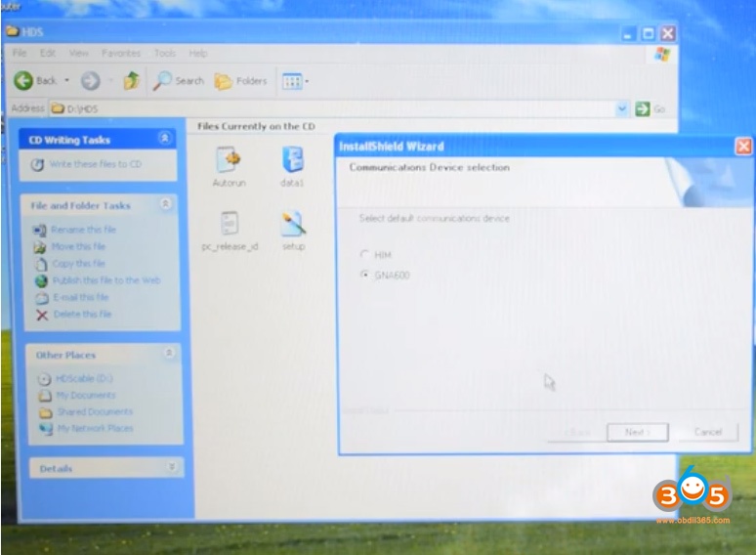The image size is (756, 555).
Task: Minimize the HDS explorer window
Action: coord(628,34)
